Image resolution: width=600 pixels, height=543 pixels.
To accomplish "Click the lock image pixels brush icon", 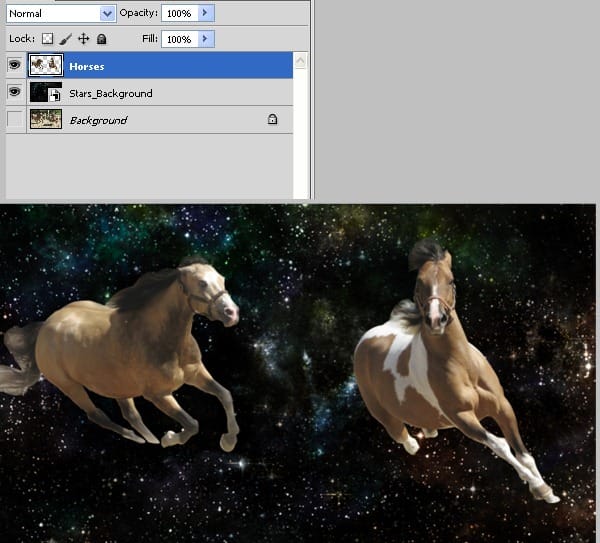I will click(x=65, y=39).
